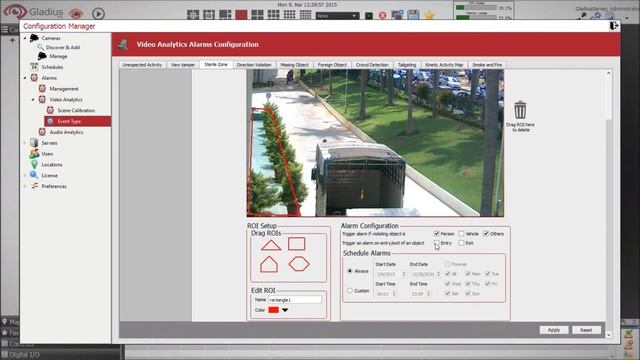Click the red ROI color swatch
This screenshot has width=640, height=360.
tap(273, 310)
